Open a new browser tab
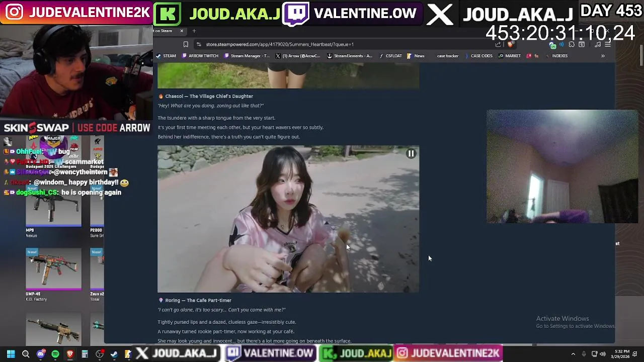The width and height of the screenshot is (644, 362). [x=194, y=31]
